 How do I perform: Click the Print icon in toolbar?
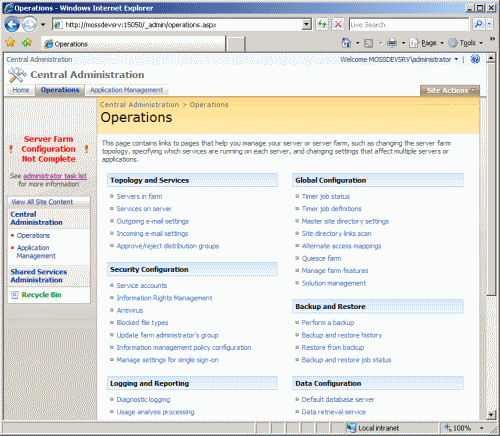tap(392, 43)
